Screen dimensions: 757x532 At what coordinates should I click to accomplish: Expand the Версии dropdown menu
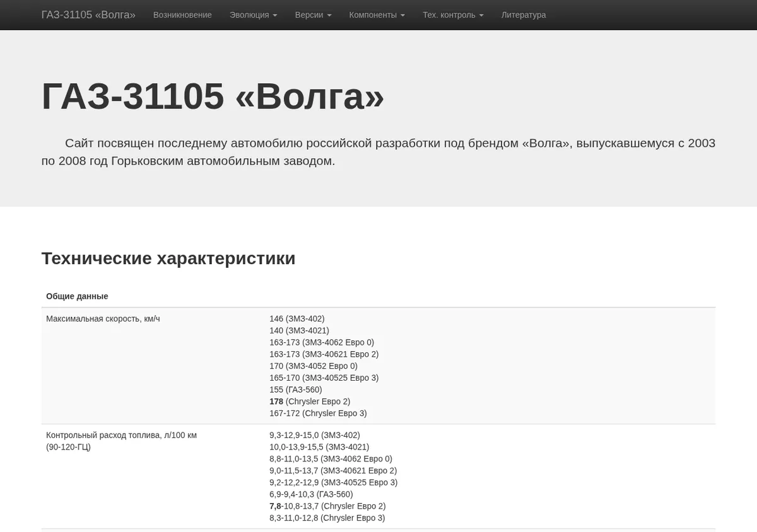313,14
